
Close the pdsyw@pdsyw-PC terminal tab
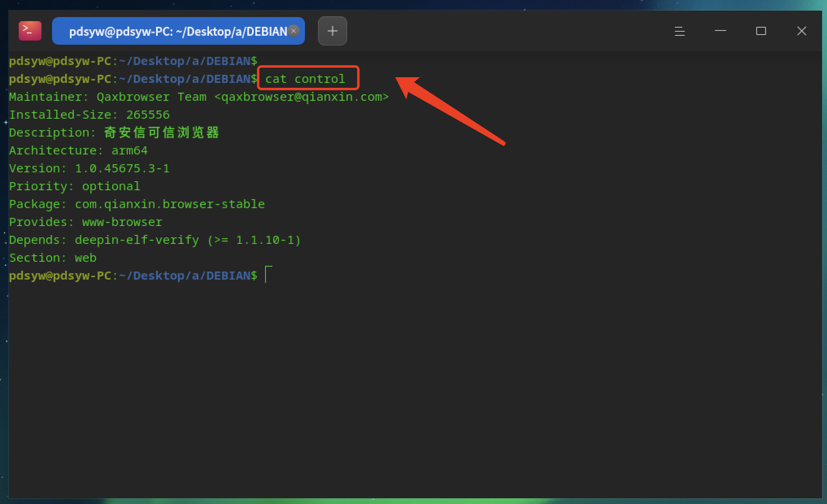click(294, 31)
